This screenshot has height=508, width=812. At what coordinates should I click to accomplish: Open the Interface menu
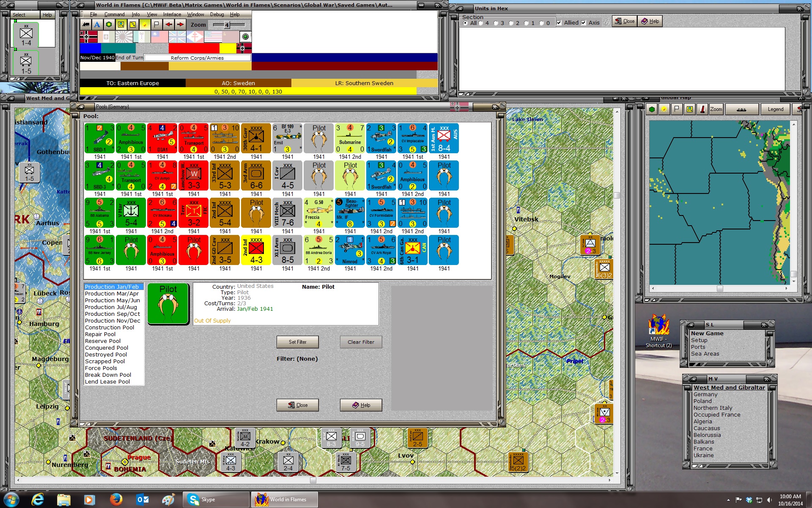[172, 14]
